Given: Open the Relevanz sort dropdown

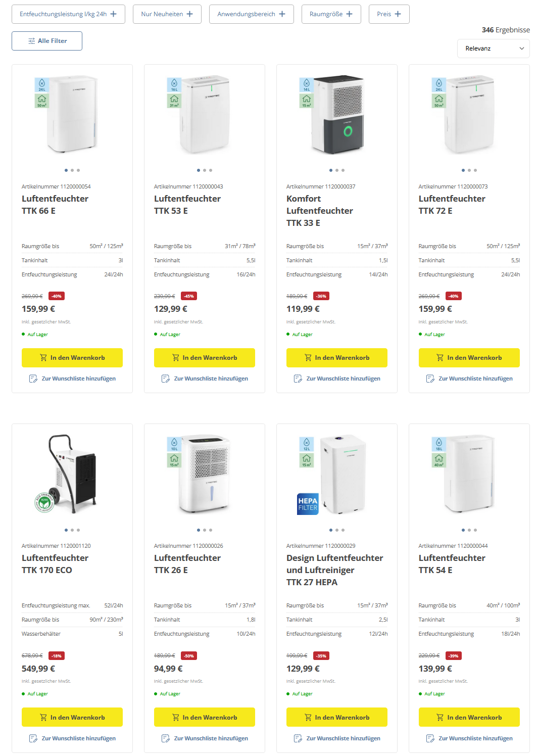Looking at the screenshot, I should (493, 49).
